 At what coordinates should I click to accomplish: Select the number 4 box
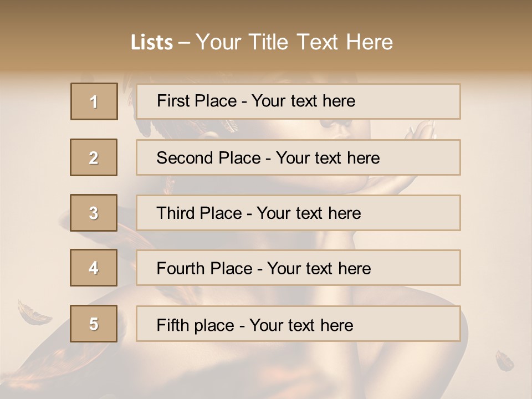pos(94,268)
